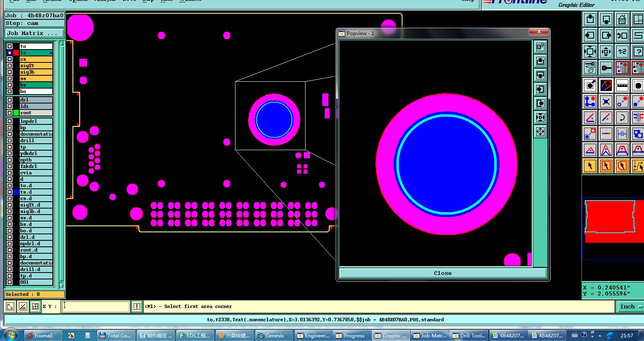The width and height of the screenshot is (644, 341).
Task: Click the Home view house icon
Action: (x=622, y=19)
